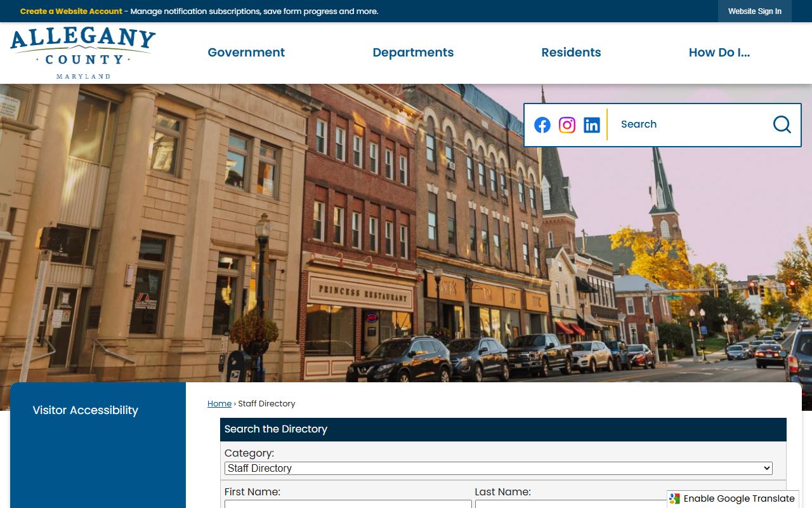This screenshot has height=508, width=812.
Task: Click the Website Sign In button
Action: (x=755, y=11)
